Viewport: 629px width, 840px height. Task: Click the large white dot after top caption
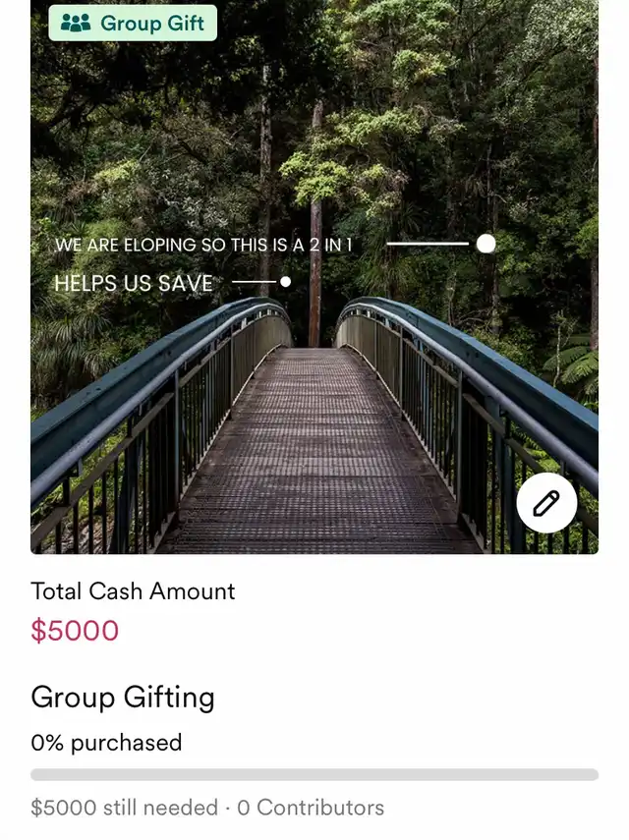(486, 244)
